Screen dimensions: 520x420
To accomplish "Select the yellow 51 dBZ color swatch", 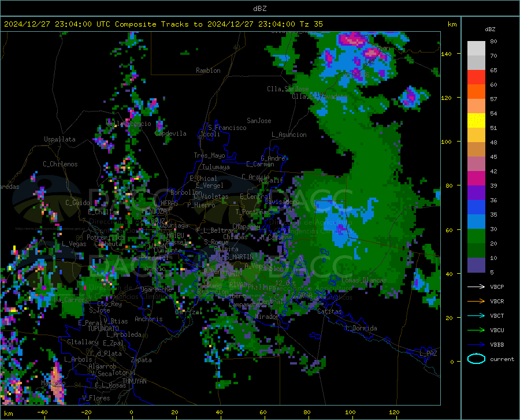I will [x=476, y=121].
